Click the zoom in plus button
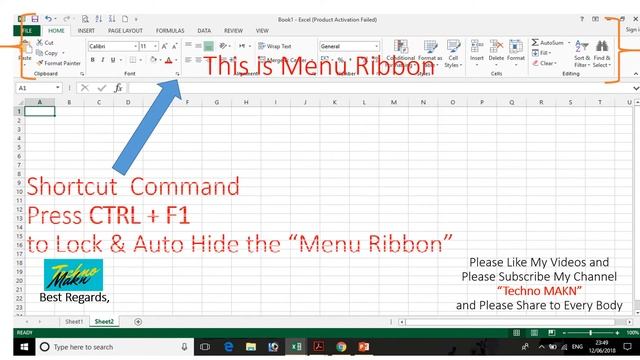 pyautogui.click(x=617, y=333)
